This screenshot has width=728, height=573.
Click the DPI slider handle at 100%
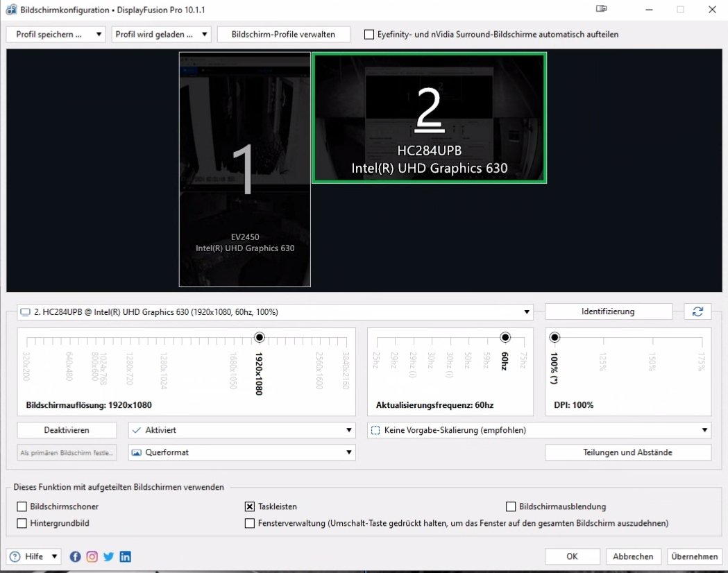point(555,337)
